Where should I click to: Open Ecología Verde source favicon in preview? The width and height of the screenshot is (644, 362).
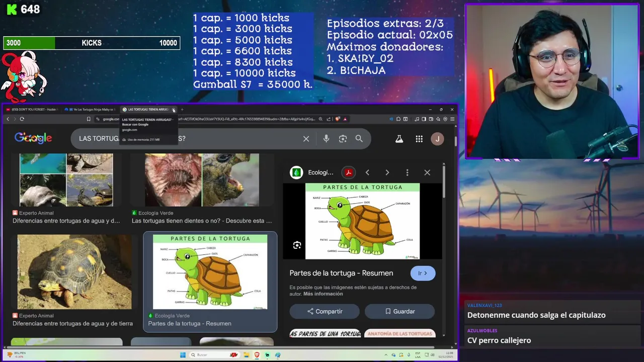coord(296,172)
